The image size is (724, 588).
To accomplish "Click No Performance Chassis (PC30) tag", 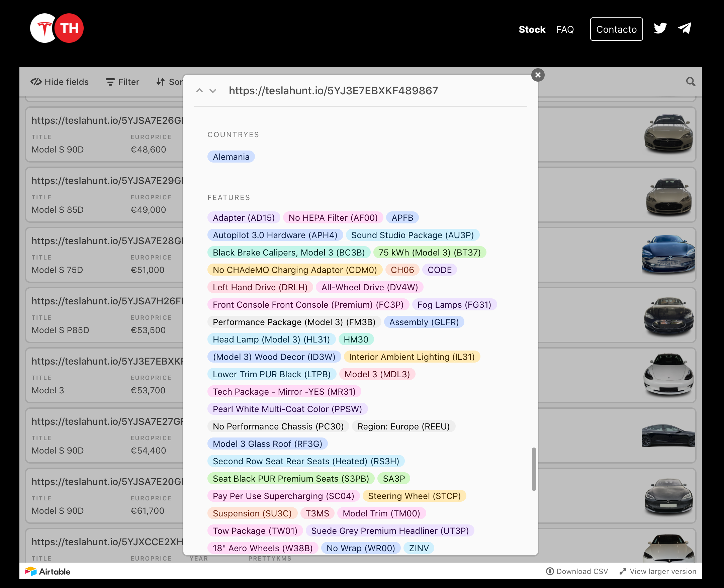I will (x=278, y=426).
